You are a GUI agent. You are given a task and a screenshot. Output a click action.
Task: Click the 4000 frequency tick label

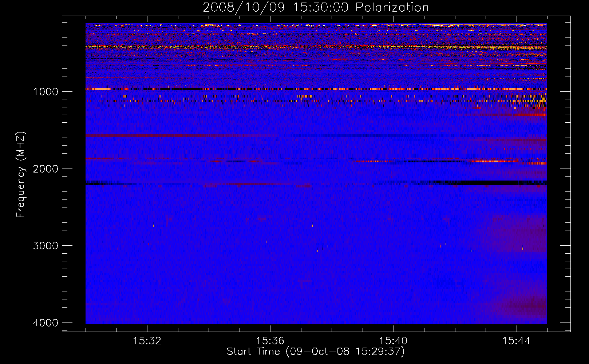(x=46, y=323)
